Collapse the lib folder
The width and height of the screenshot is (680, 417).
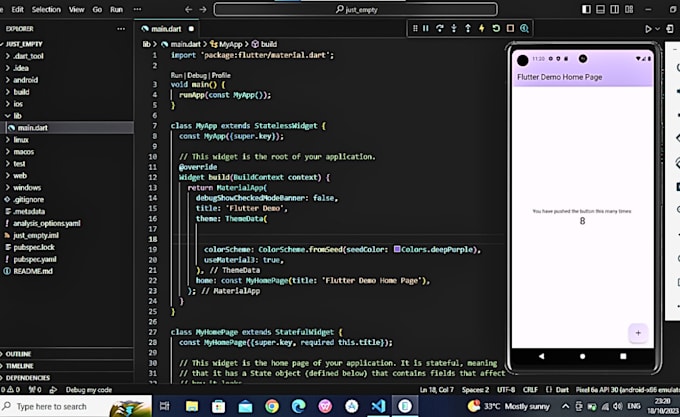tap(17, 116)
